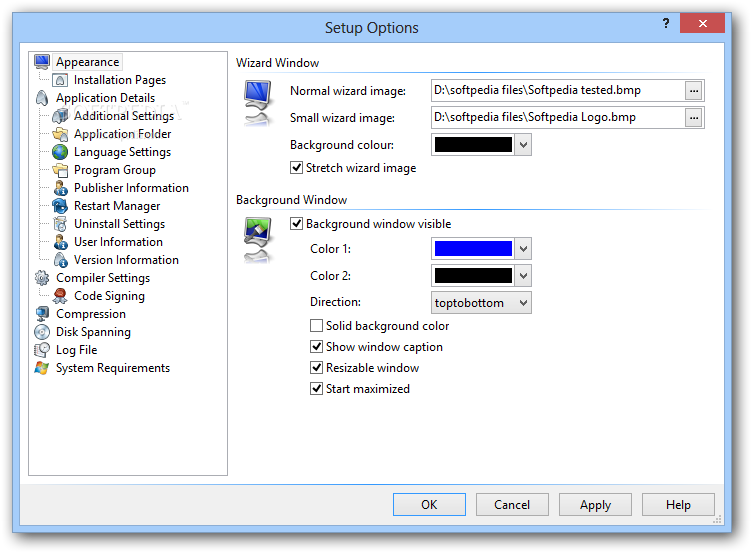
Task: Click the Appearance monitor icon
Action: (x=42, y=62)
